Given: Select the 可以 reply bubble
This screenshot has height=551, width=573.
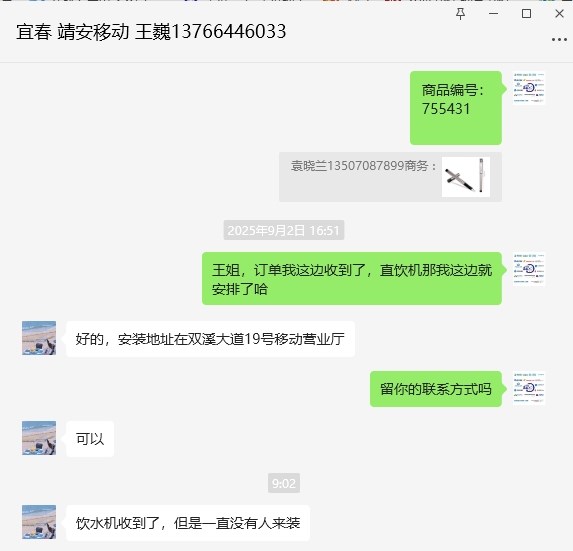Looking at the screenshot, I should tap(90, 439).
